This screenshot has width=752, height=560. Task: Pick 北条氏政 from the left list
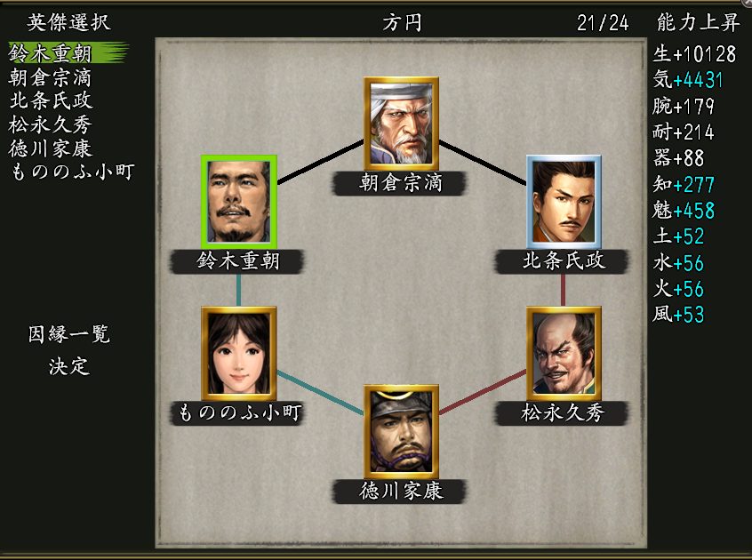[x=51, y=100]
